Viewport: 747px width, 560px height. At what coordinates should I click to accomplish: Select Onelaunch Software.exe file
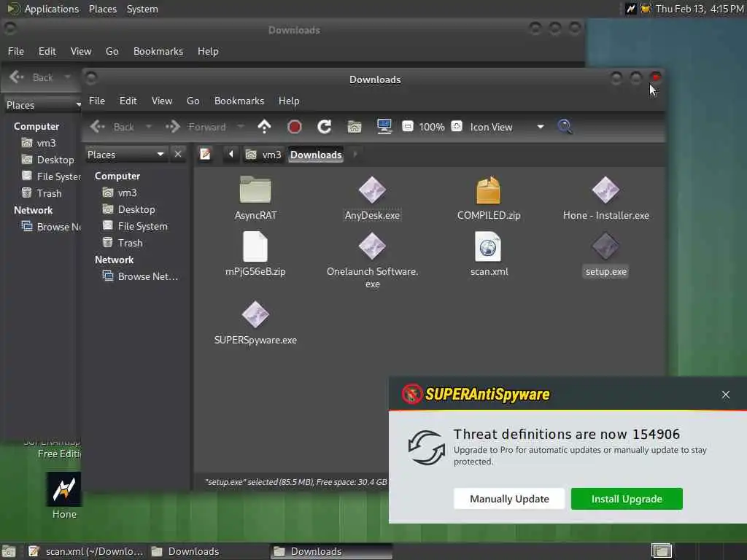[372, 260]
